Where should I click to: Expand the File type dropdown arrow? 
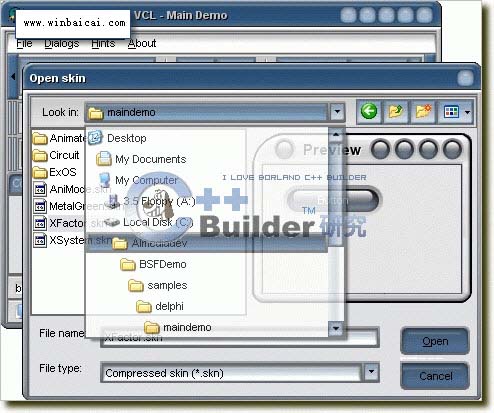[371, 372]
